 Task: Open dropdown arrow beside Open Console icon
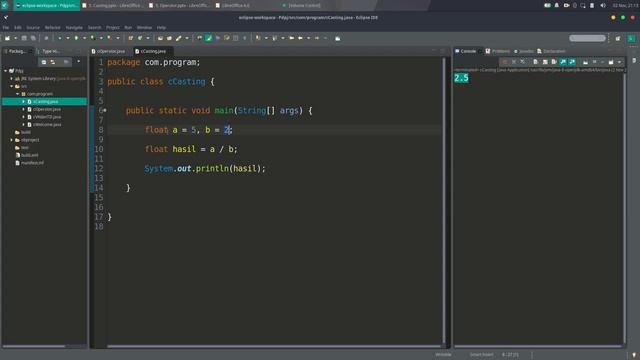(619, 62)
